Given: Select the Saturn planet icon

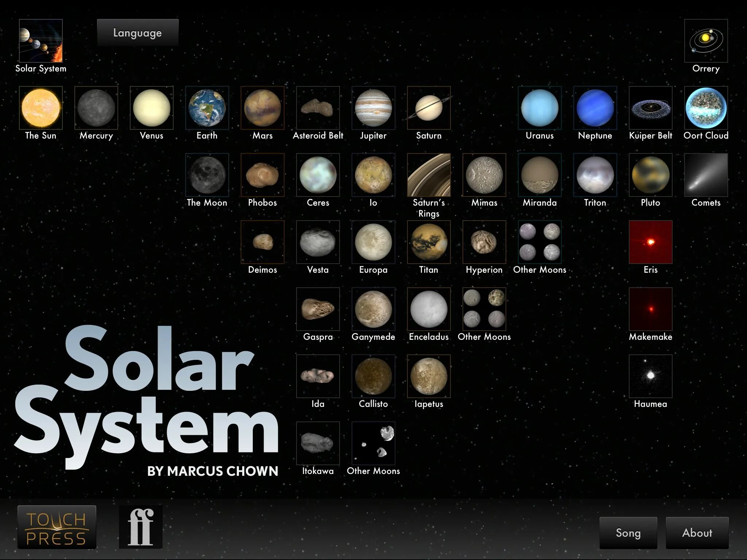Looking at the screenshot, I should (x=429, y=108).
